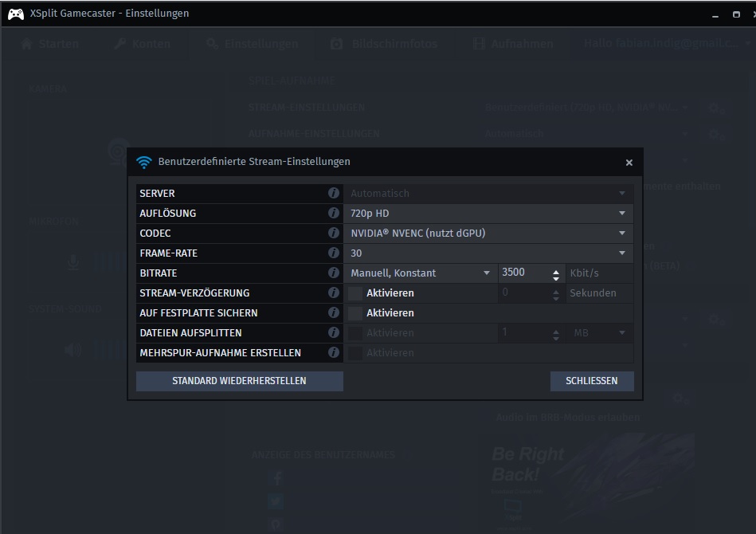Viewport: 756px width, 534px height.
Task: Close the Stream-Einstellungen dialog with X
Action: [x=629, y=163]
